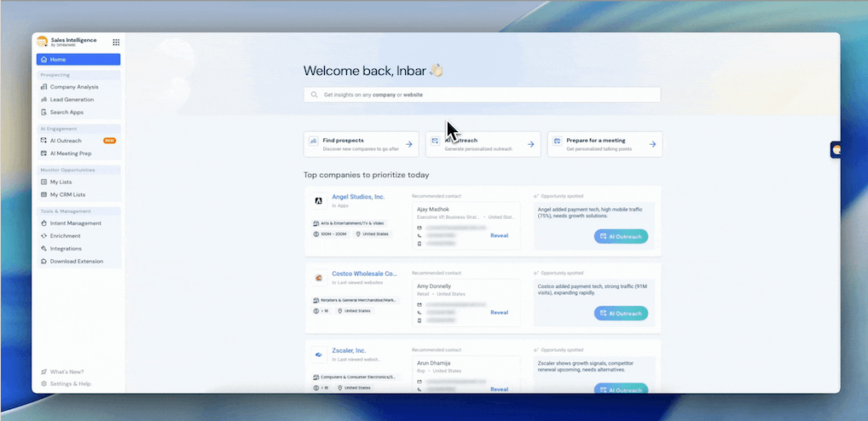Click the Lead Generation icon

[43, 100]
